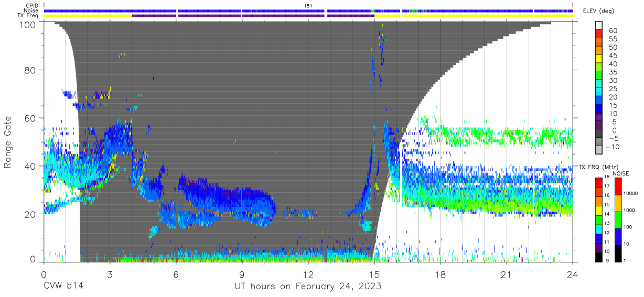The height and width of the screenshot is (297, 644).
Task: Click the Range Gate axis tick "40"
Action: coord(30,166)
